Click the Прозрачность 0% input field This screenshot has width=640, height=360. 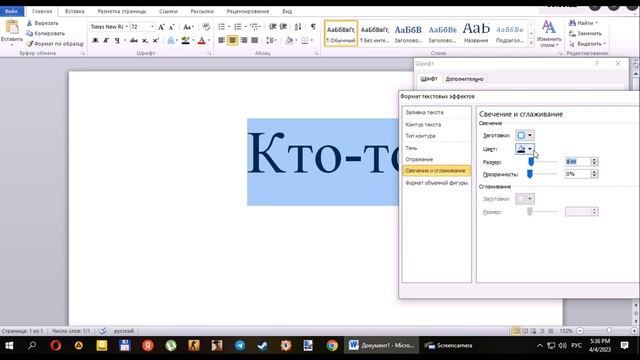click(x=578, y=174)
